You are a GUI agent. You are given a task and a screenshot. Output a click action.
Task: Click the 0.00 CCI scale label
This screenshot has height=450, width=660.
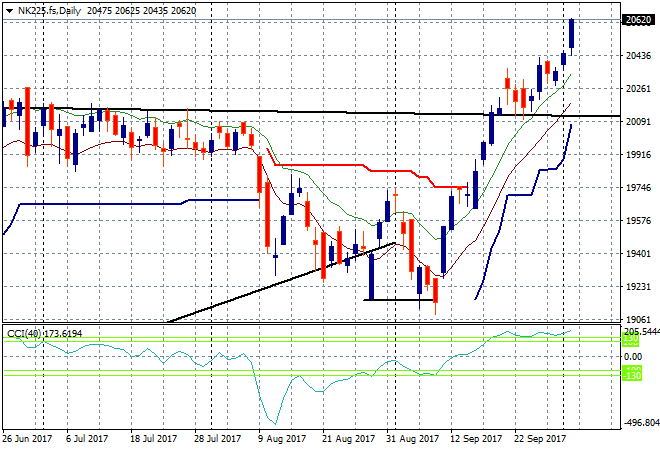[633, 357]
